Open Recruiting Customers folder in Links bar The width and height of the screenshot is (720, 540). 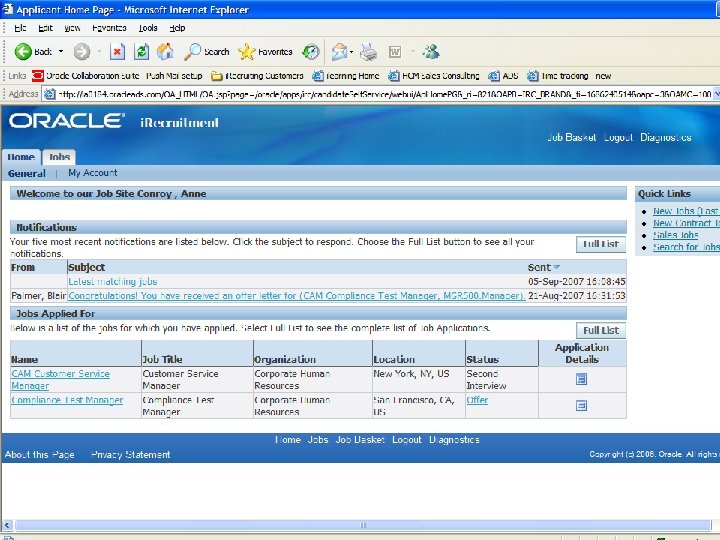tap(257, 76)
